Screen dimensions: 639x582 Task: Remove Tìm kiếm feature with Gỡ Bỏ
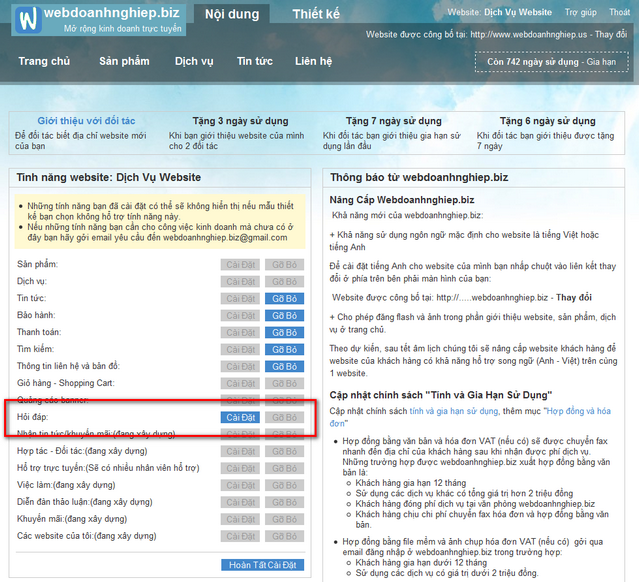point(284,350)
